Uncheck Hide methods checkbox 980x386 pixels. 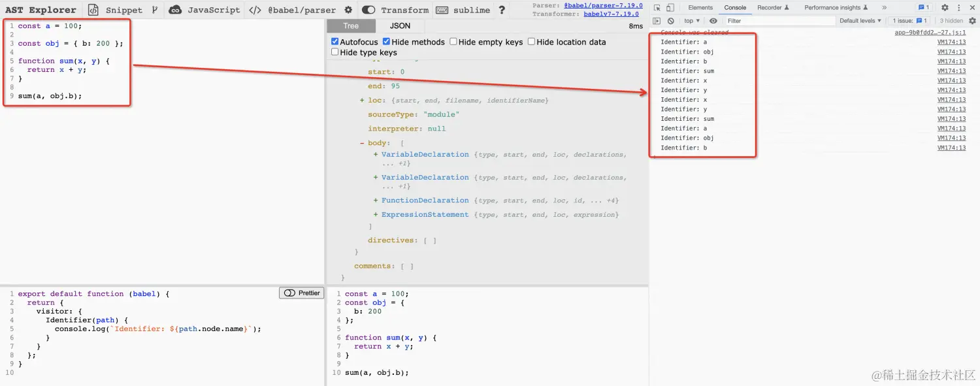[x=387, y=42]
